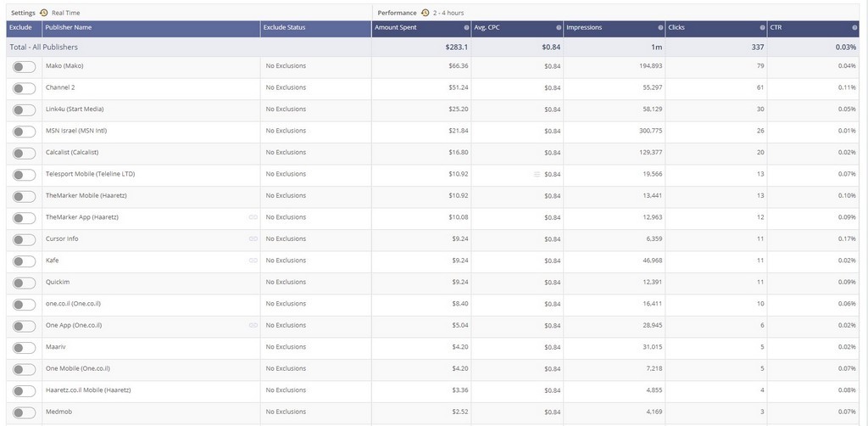Viewport: 868px width, 426px height.
Task: Click CTR value 0.10% for TheMarker Mobile
Action: coord(847,195)
